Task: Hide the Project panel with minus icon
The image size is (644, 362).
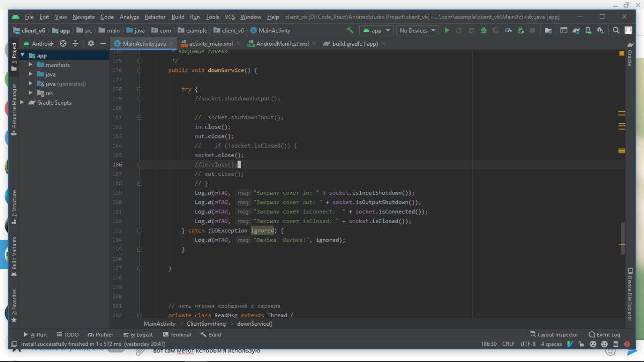Action: pos(103,43)
